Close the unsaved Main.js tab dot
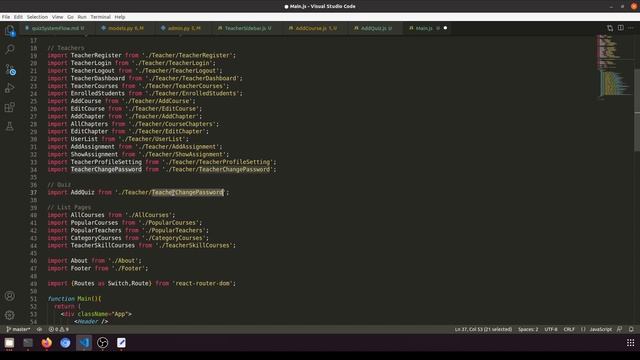640x360 pixels. click(x=445, y=28)
